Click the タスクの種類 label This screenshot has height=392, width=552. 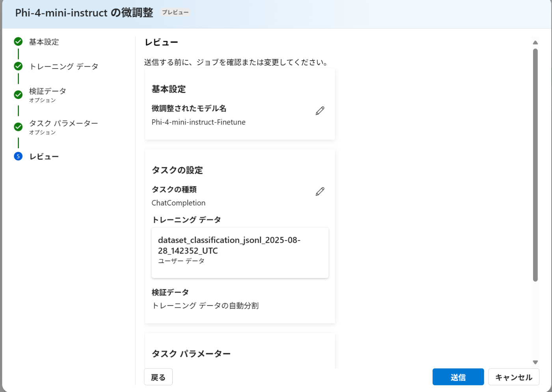174,190
